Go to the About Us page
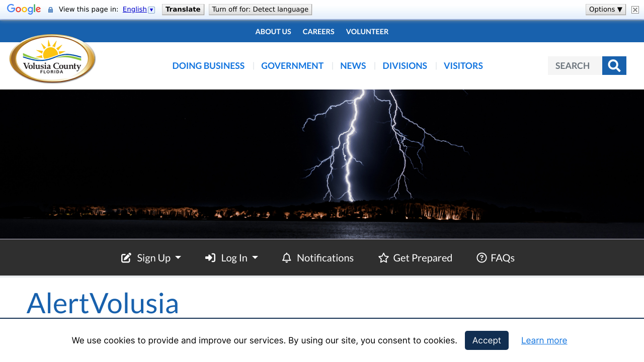 [x=273, y=32]
